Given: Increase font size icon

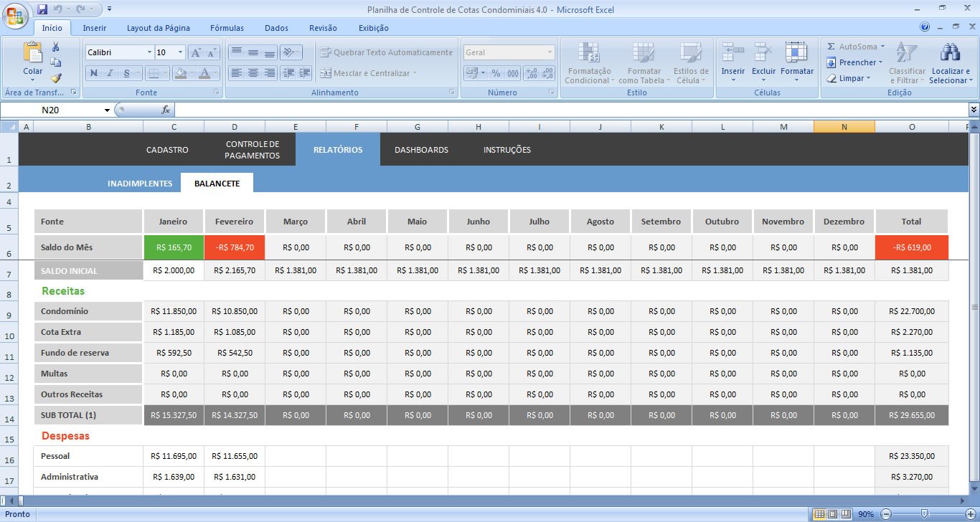Looking at the screenshot, I should 195,52.
